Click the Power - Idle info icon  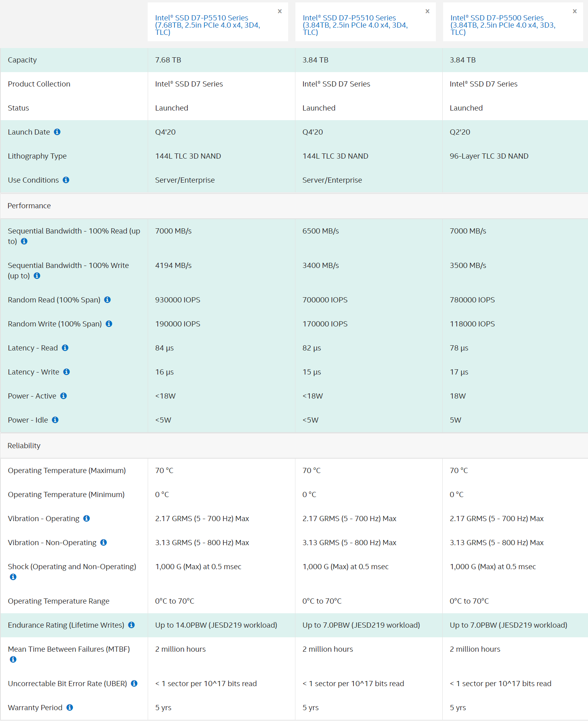(x=55, y=420)
